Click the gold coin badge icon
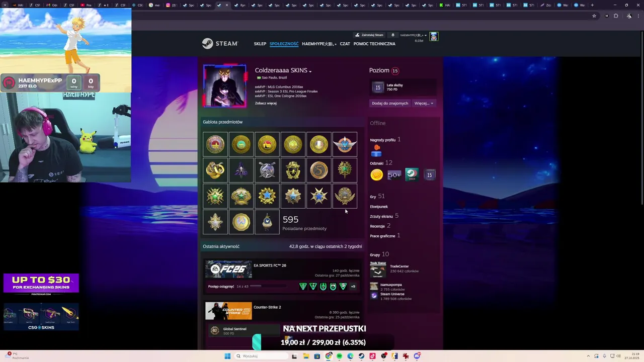The image size is (644, 362). pos(376,175)
